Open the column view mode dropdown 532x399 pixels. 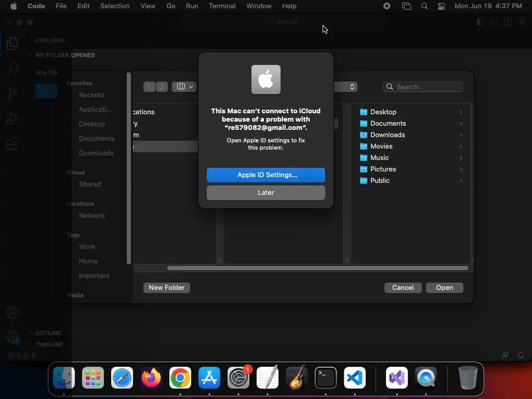pyautogui.click(x=184, y=87)
